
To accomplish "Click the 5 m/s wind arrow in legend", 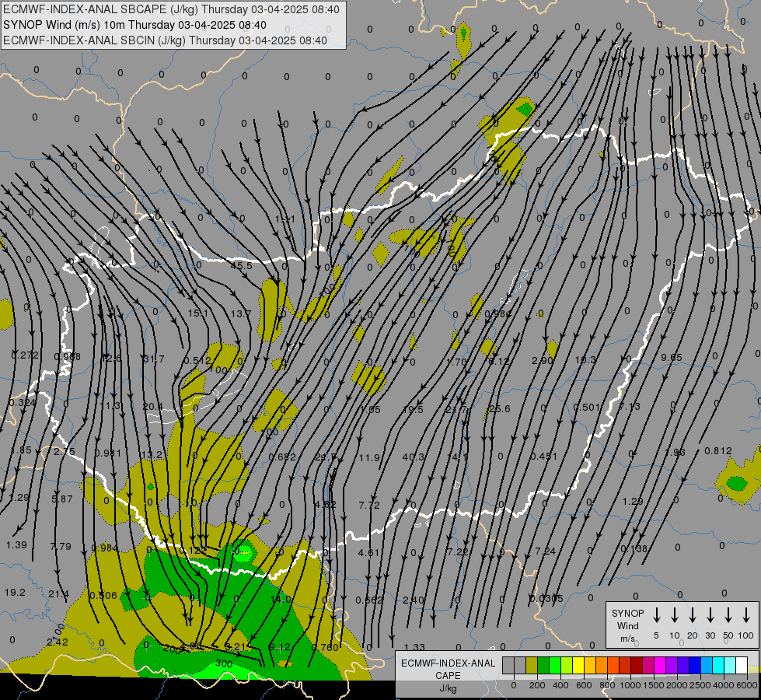I will [x=656, y=615].
